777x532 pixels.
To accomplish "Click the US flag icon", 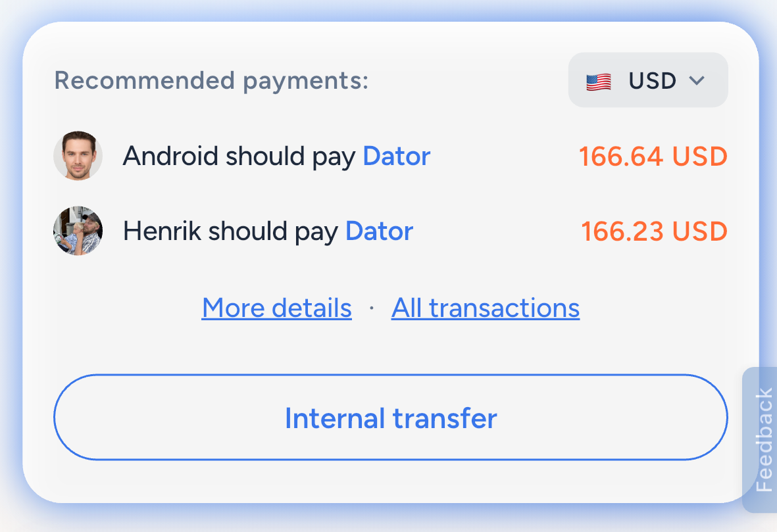I will point(598,82).
